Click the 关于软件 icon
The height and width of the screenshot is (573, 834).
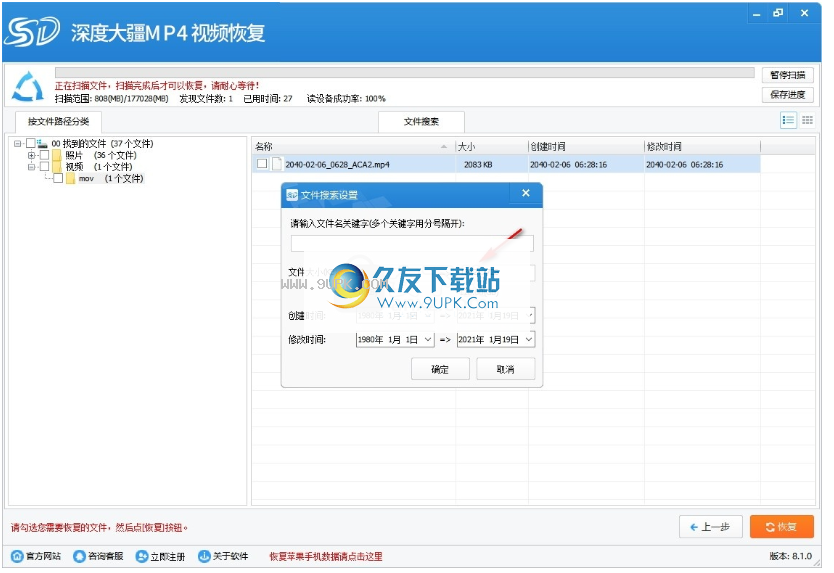point(204,556)
